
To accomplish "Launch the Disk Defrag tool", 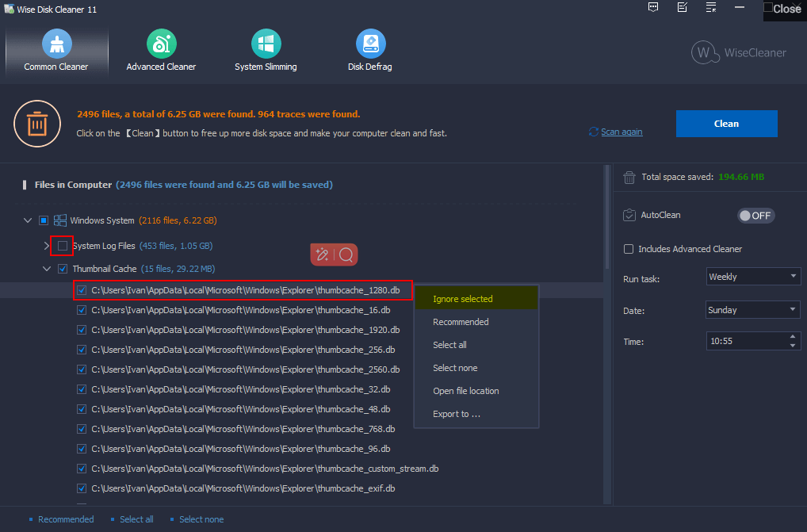I will click(x=370, y=51).
